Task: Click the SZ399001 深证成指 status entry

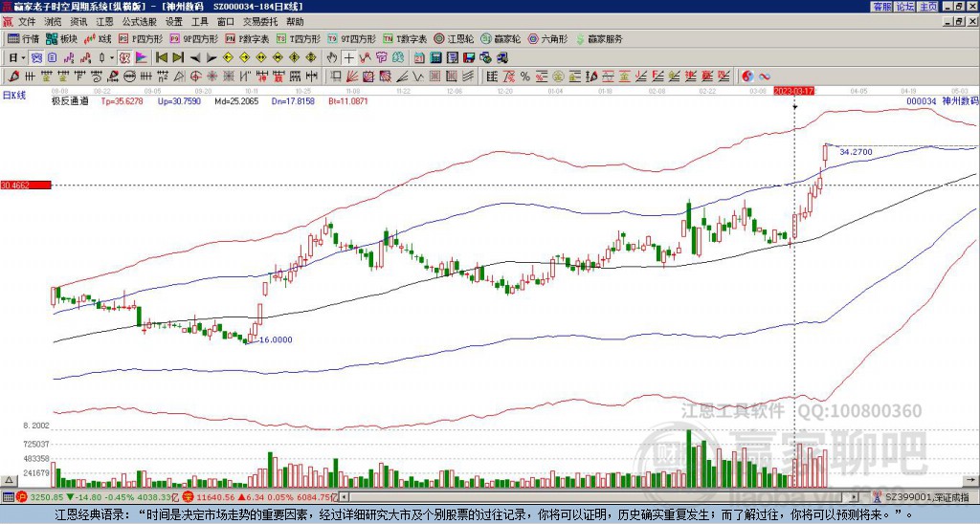Action: 928,497
